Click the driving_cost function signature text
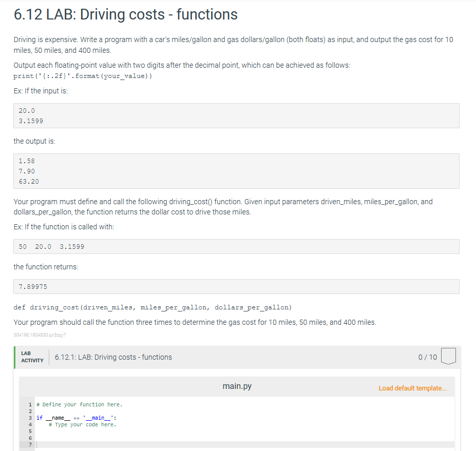Viewport: 476px width, 451px height. click(x=153, y=307)
